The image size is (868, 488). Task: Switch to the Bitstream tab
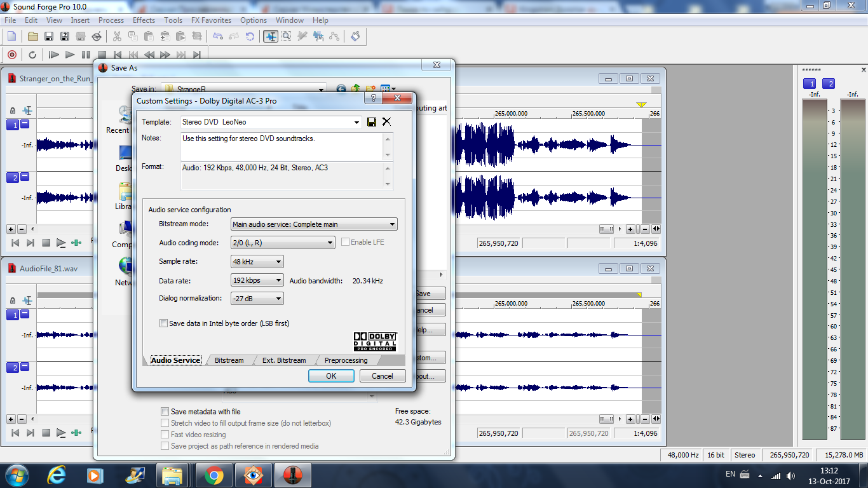[x=229, y=360]
